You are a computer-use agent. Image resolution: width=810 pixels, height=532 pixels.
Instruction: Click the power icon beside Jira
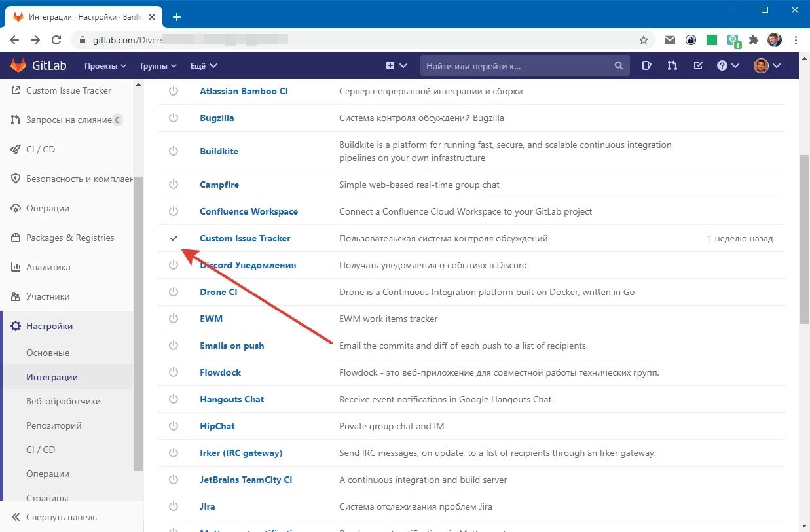coord(174,506)
